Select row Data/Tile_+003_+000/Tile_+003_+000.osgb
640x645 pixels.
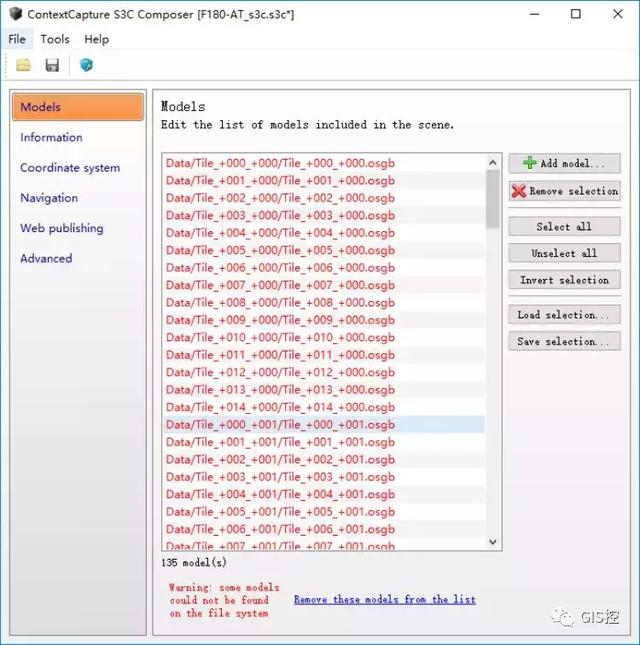[x=324, y=216]
